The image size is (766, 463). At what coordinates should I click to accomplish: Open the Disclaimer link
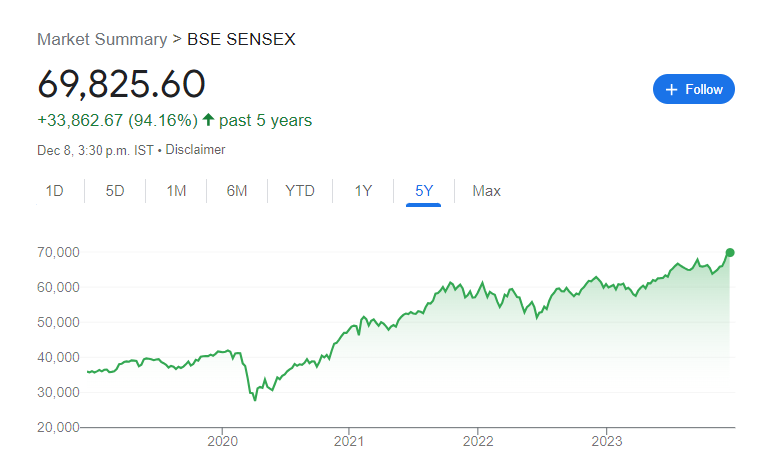195,149
